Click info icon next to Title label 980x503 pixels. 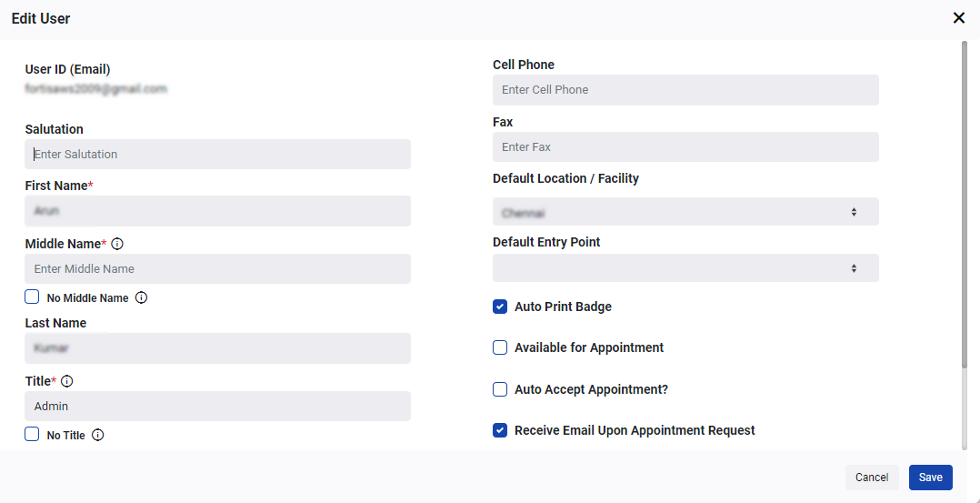(x=67, y=381)
